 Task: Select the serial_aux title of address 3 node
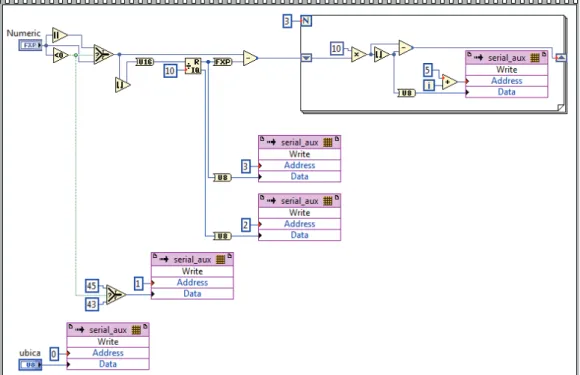pyautogui.click(x=300, y=142)
